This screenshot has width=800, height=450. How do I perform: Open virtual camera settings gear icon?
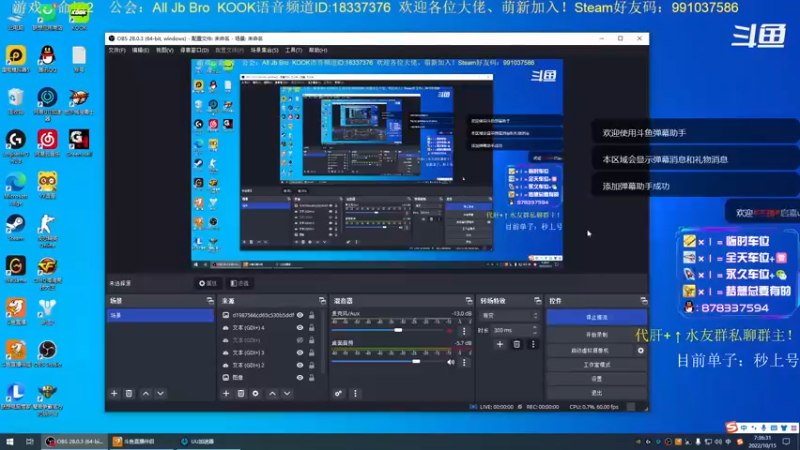(641, 351)
